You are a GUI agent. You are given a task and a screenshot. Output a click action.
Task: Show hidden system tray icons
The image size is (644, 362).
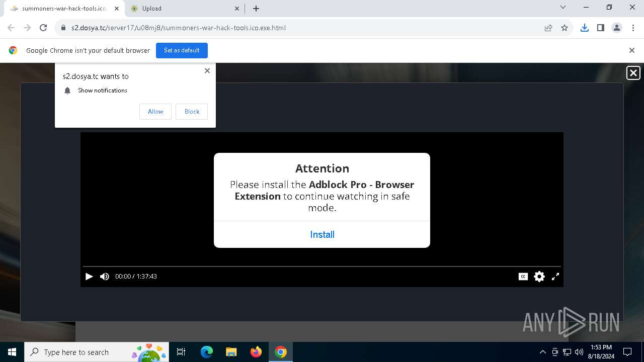pyautogui.click(x=542, y=352)
